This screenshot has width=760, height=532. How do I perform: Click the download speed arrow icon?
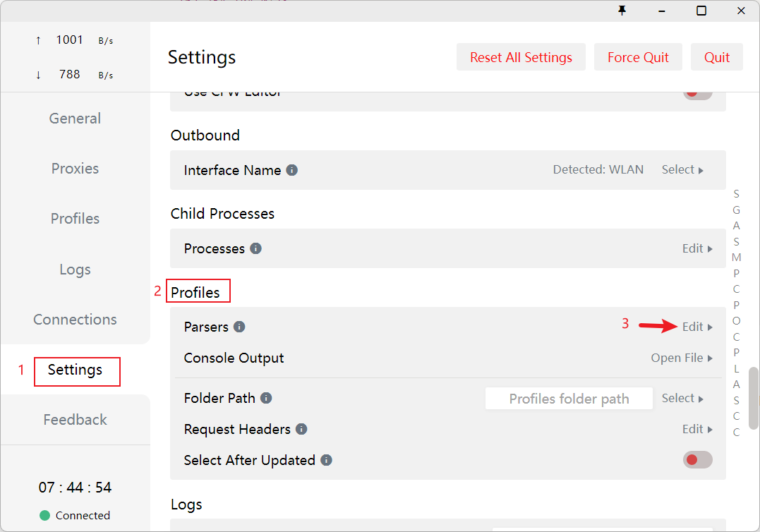(38, 74)
